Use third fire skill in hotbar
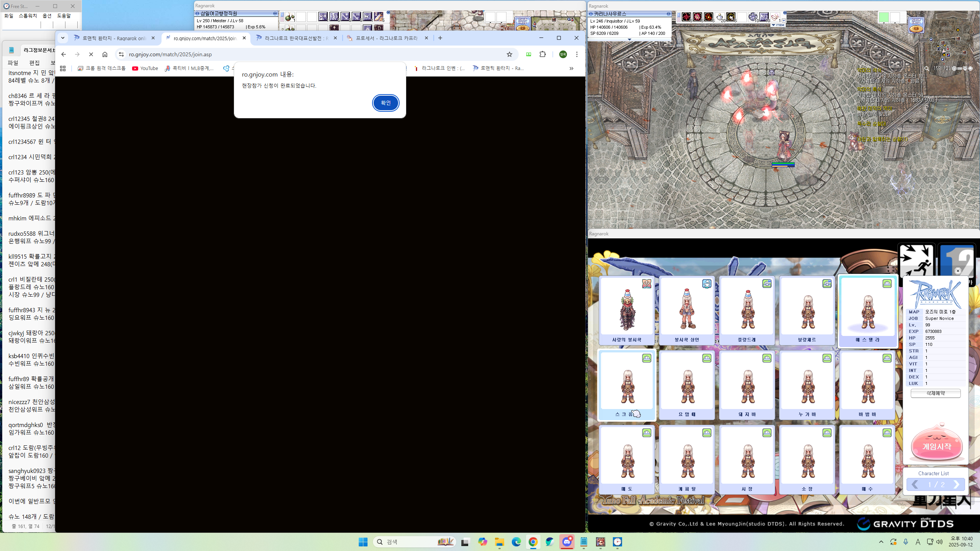Screen dimensions: 980x551 click(709, 17)
